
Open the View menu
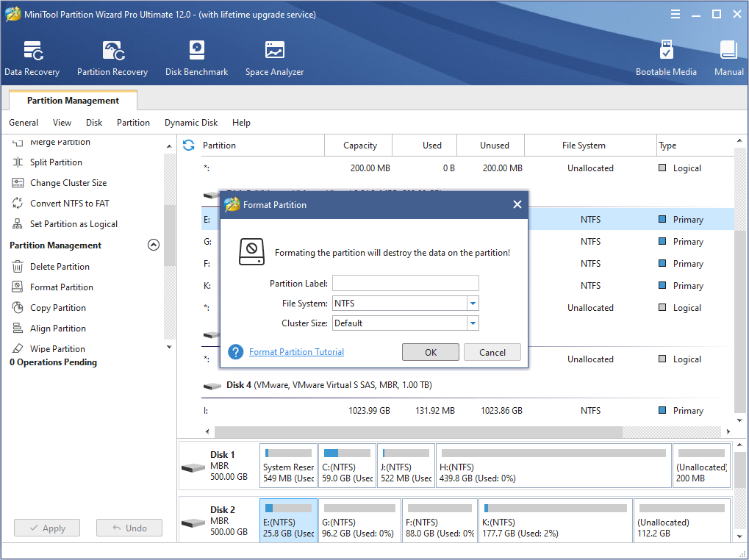62,123
